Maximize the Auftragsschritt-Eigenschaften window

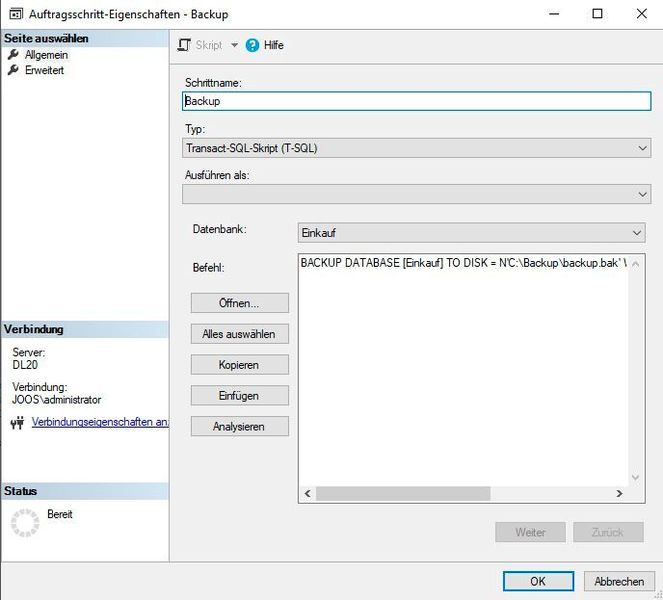point(597,14)
